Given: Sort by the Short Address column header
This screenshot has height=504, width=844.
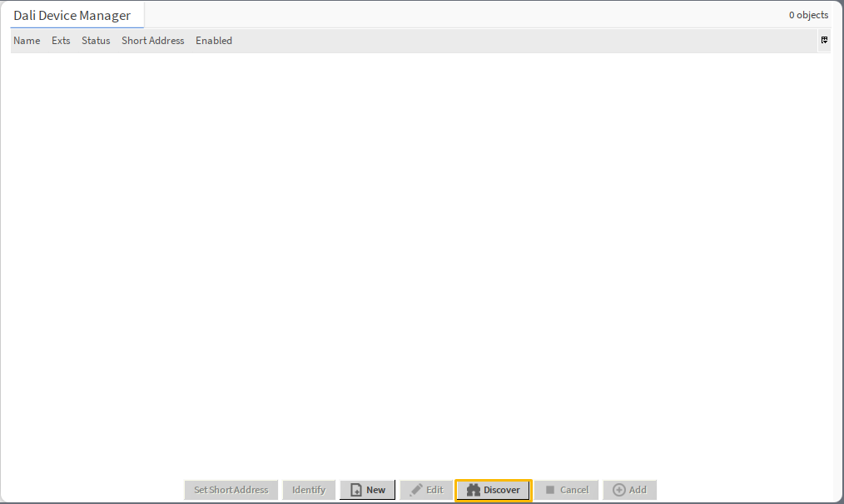Looking at the screenshot, I should 153,41.
